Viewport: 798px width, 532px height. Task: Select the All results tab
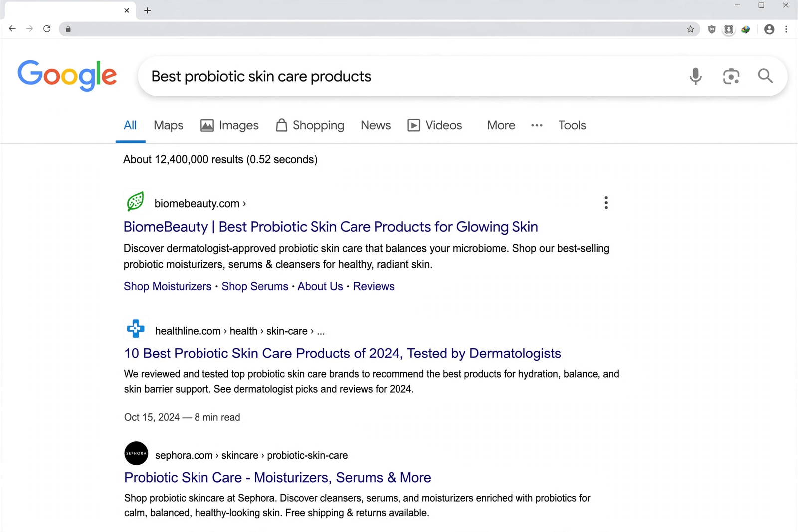click(130, 125)
